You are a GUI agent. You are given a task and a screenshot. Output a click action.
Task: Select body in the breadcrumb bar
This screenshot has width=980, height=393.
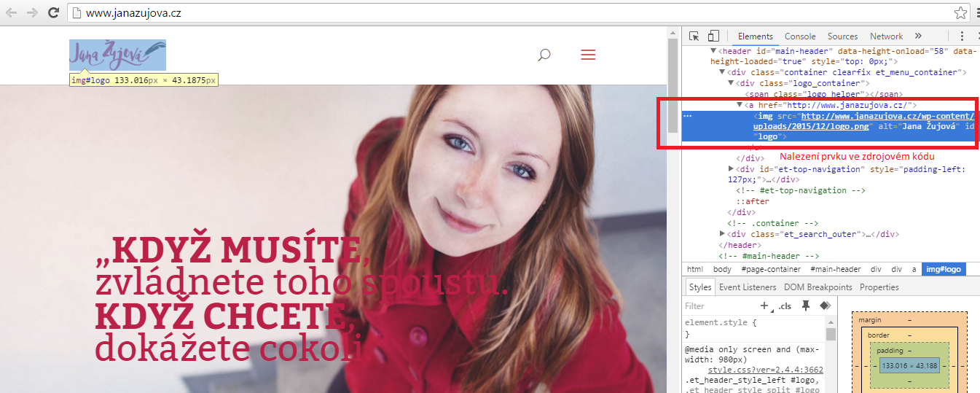click(722, 269)
